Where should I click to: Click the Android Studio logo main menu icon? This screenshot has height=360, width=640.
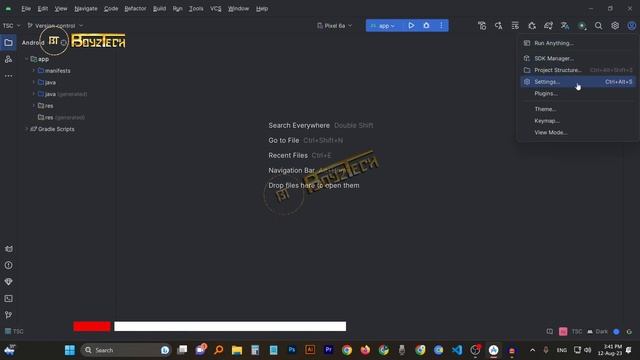point(8,9)
